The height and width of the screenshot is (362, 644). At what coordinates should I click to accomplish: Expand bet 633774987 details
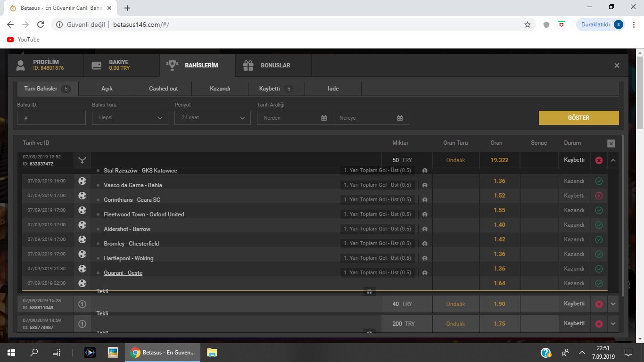(613, 324)
